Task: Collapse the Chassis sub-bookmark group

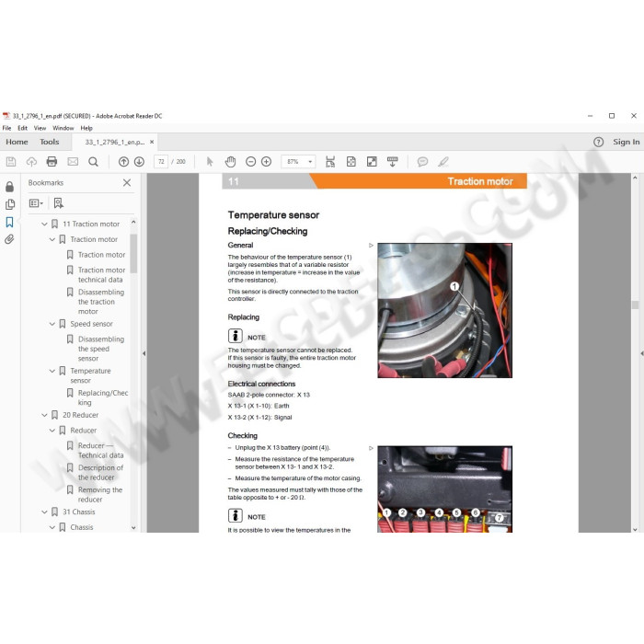Action: pos(52,527)
